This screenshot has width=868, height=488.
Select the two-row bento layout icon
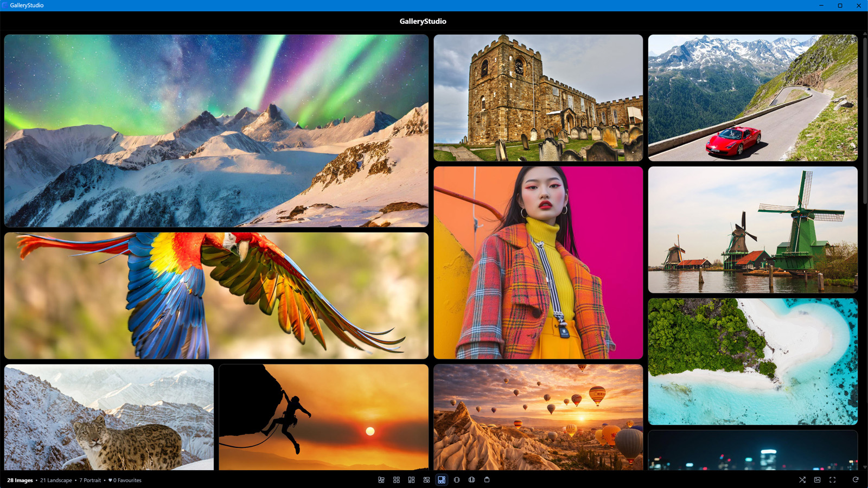tap(426, 480)
